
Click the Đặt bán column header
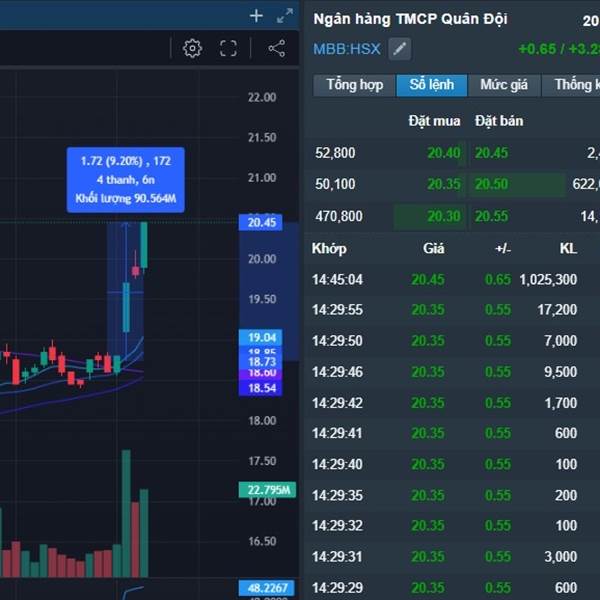click(x=499, y=121)
